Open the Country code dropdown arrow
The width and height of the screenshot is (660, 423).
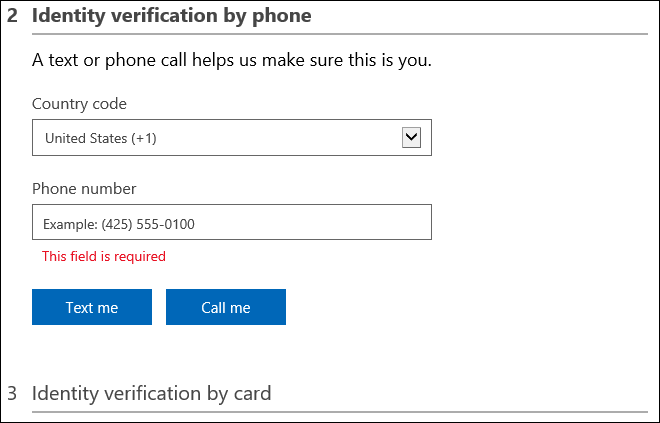[x=411, y=138]
